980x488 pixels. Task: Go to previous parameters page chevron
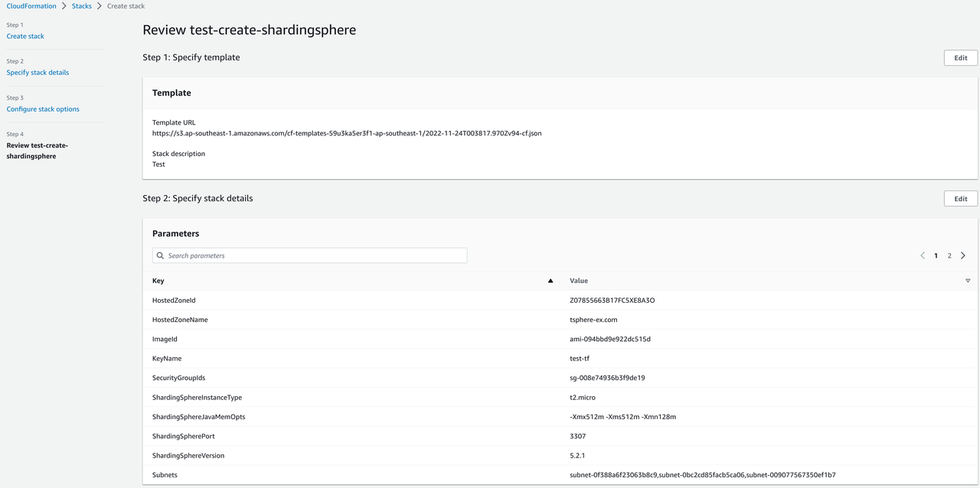coord(923,255)
